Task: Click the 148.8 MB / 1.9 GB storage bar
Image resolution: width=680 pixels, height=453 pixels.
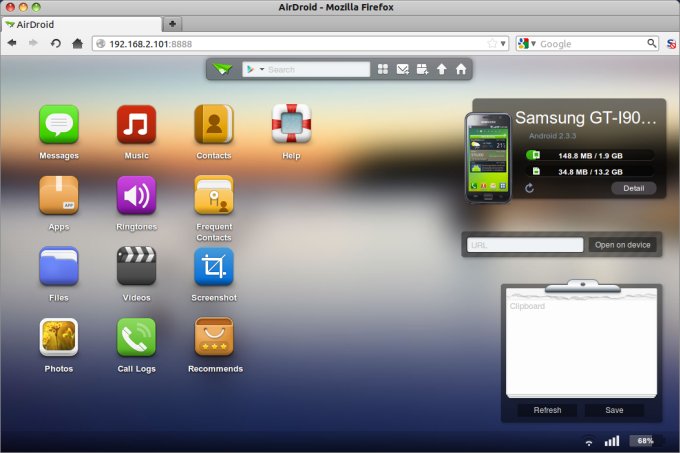Action: coord(589,155)
